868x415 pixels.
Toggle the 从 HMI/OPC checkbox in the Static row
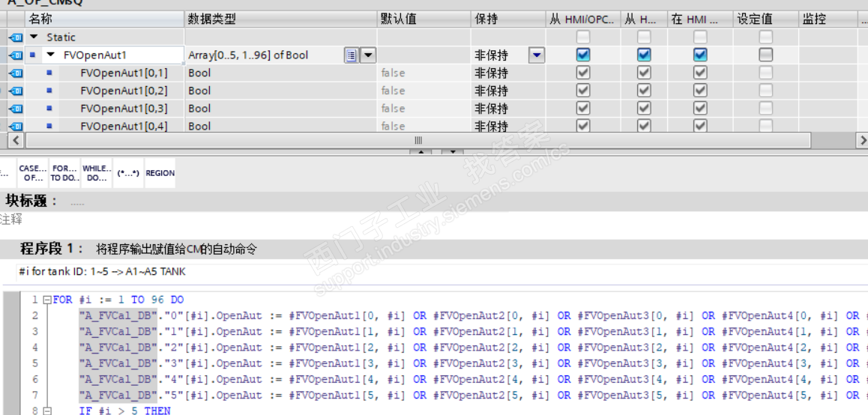(583, 37)
